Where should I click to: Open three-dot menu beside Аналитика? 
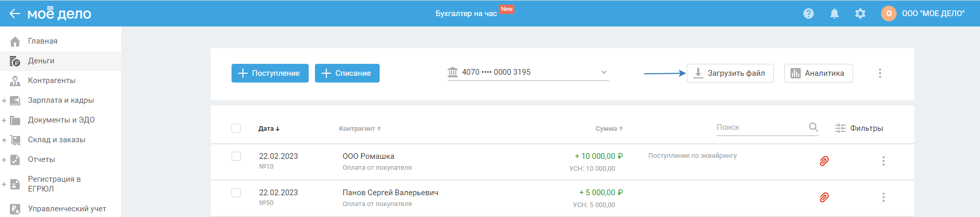(x=880, y=73)
